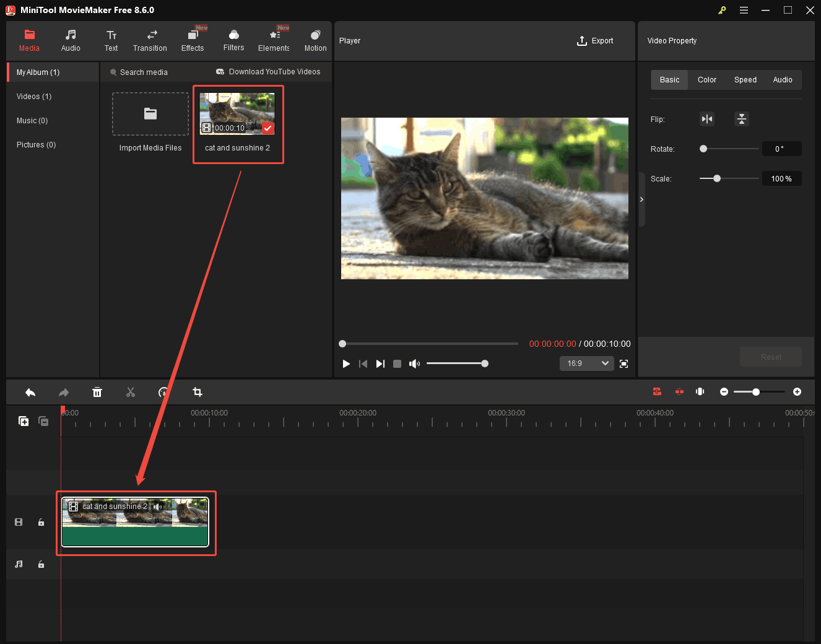
Task: Toggle timeline auto snap
Action: 657,391
